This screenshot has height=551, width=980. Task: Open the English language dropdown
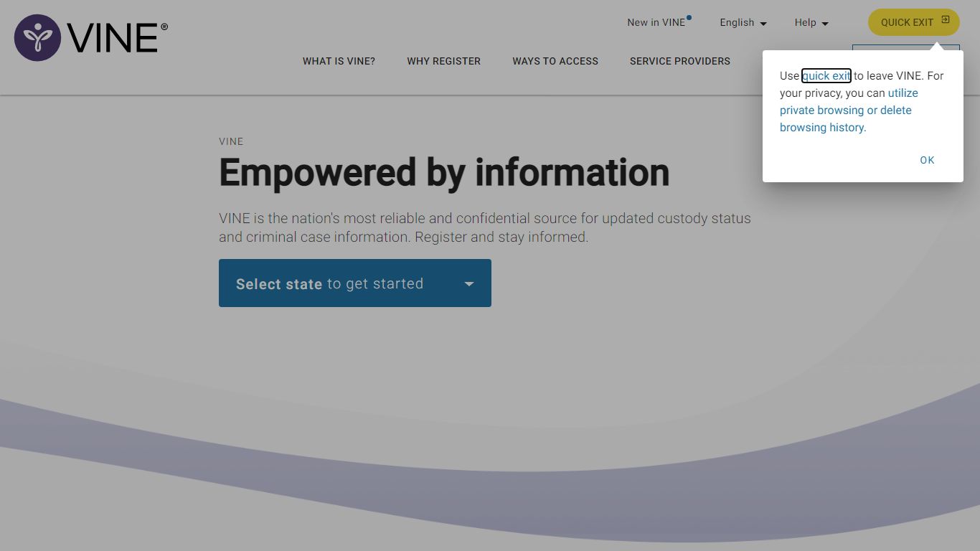pos(743,22)
